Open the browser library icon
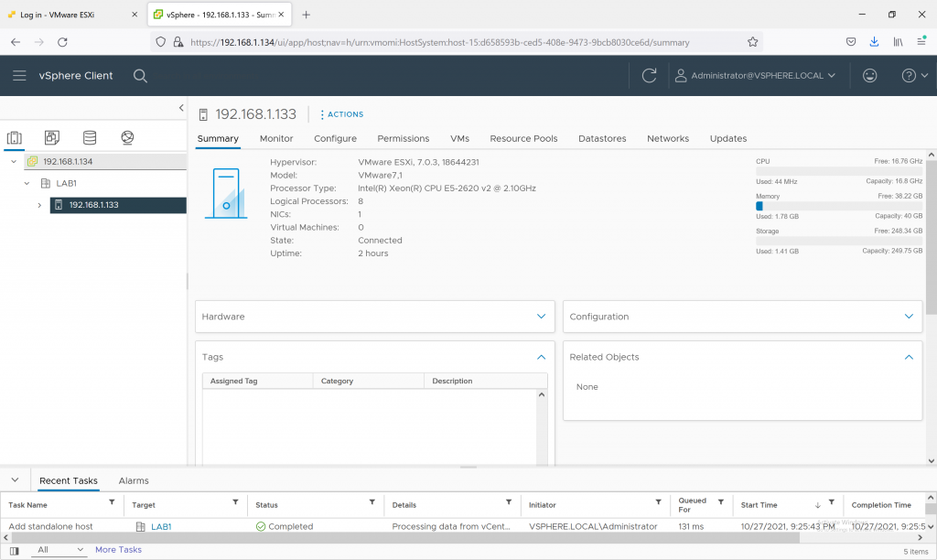The width and height of the screenshot is (937, 560). click(898, 42)
